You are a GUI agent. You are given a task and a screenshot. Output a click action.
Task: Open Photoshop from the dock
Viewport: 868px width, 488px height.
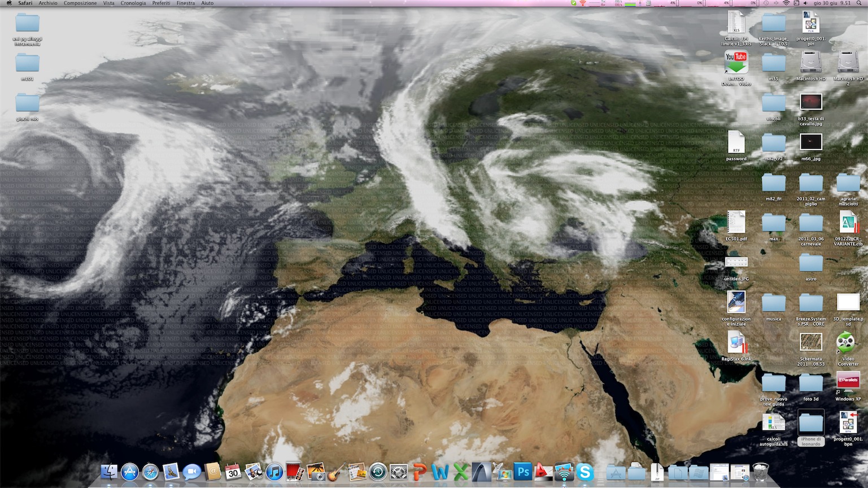523,472
